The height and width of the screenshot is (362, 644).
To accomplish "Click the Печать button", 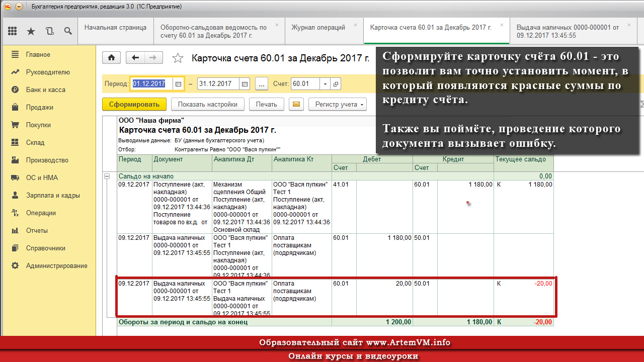I will tap(266, 104).
